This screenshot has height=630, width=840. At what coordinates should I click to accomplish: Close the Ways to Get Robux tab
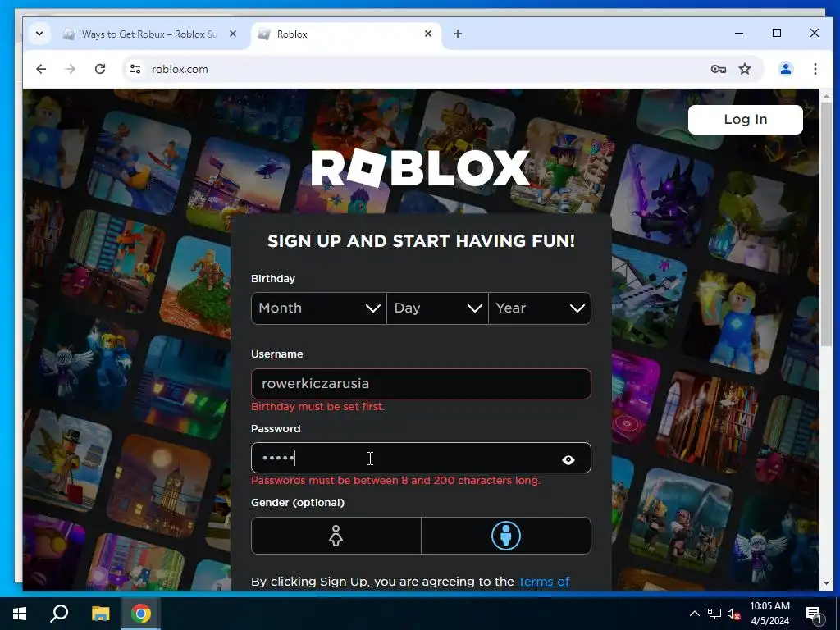232,34
